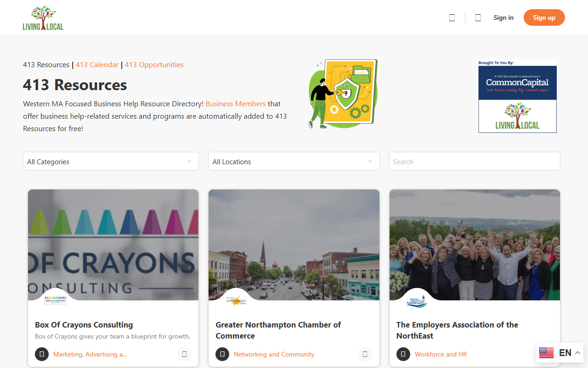Screen dimensions: 588x368
Task: Click the Box Of Crayons small logo badge
Action: [x=56, y=300]
